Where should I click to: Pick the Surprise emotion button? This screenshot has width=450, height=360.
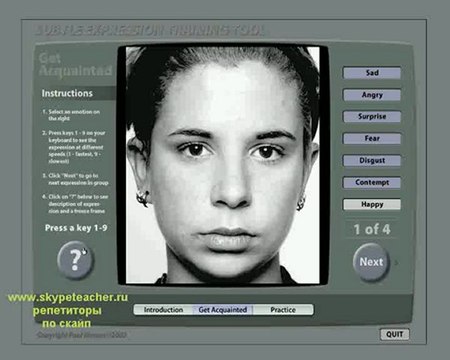(372, 117)
